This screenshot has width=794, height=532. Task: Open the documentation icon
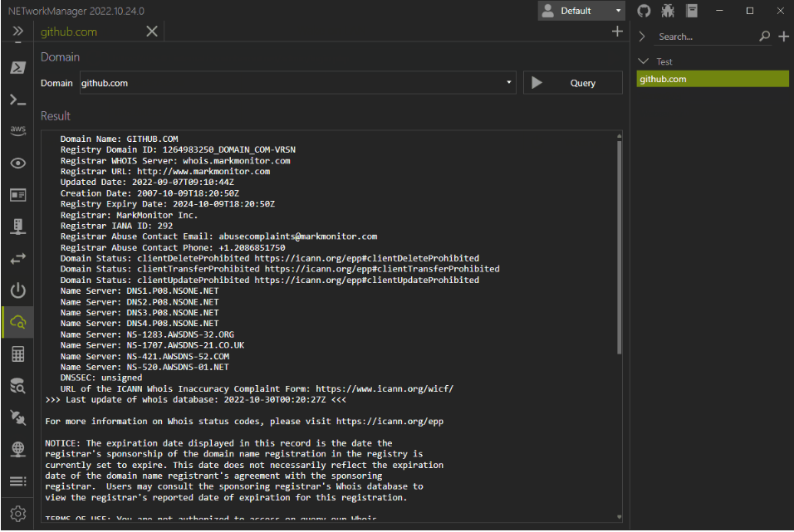click(x=693, y=10)
